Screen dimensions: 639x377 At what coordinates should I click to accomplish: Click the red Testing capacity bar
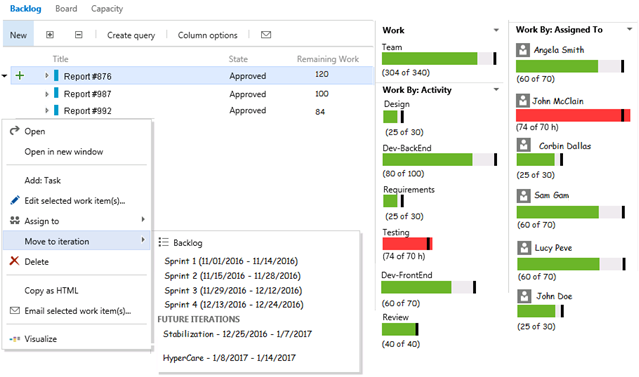407,244
